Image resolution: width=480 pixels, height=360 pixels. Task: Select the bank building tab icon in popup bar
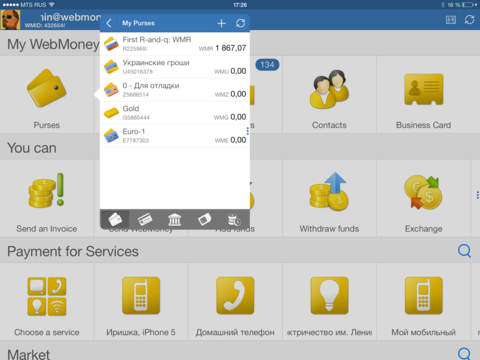coord(175,220)
